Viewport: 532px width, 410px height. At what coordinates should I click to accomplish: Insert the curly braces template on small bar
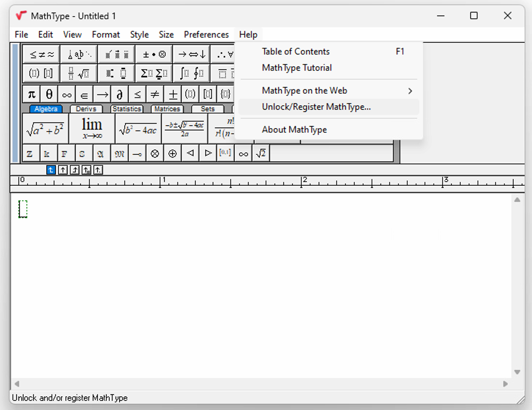pyautogui.click(x=225, y=94)
